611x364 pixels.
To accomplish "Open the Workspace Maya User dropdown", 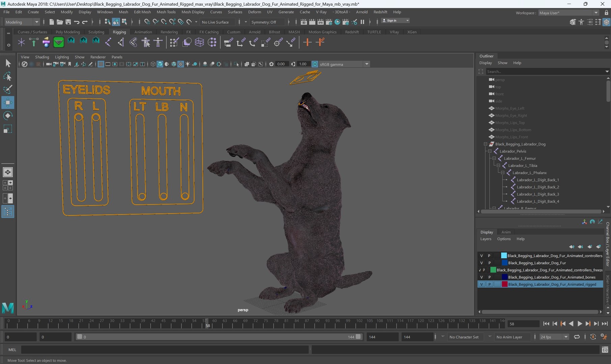I will (x=568, y=13).
